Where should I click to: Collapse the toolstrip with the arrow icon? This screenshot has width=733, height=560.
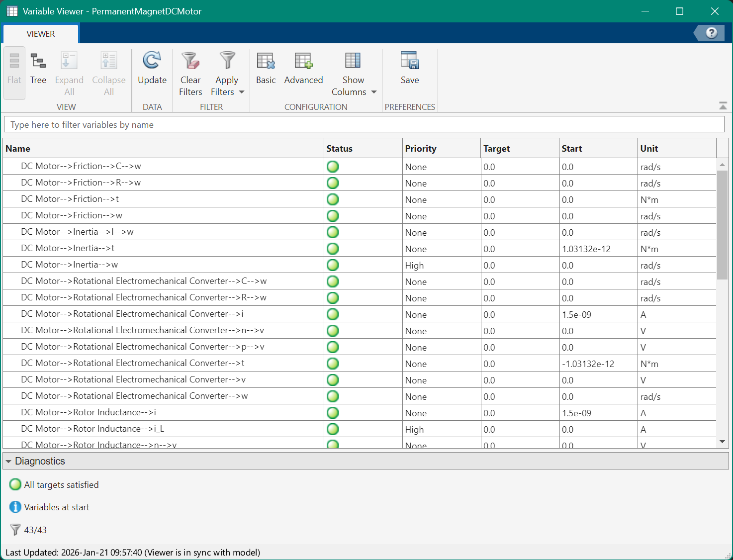pyautogui.click(x=723, y=105)
